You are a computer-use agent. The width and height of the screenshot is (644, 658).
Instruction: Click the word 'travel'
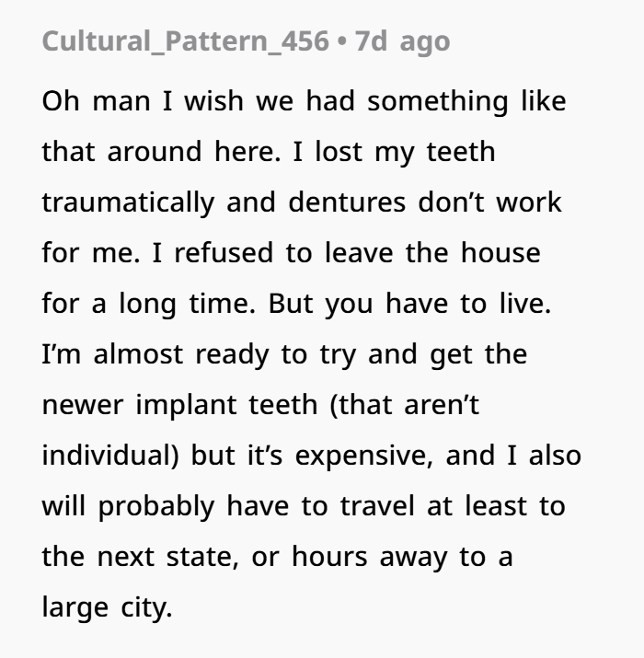click(x=377, y=506)
